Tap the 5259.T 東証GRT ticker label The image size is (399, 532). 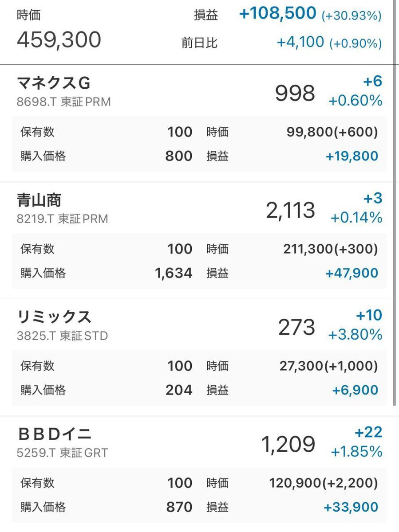pos(63,453)
